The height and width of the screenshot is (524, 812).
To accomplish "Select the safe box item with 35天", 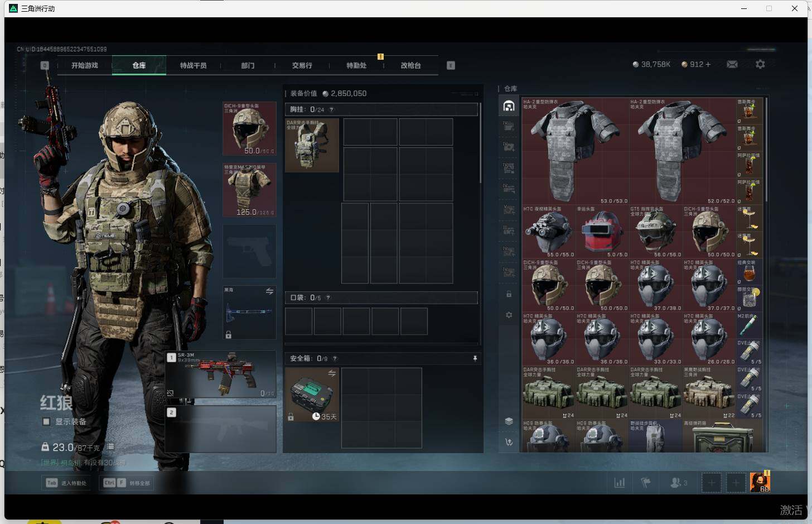I will (312, 394).
